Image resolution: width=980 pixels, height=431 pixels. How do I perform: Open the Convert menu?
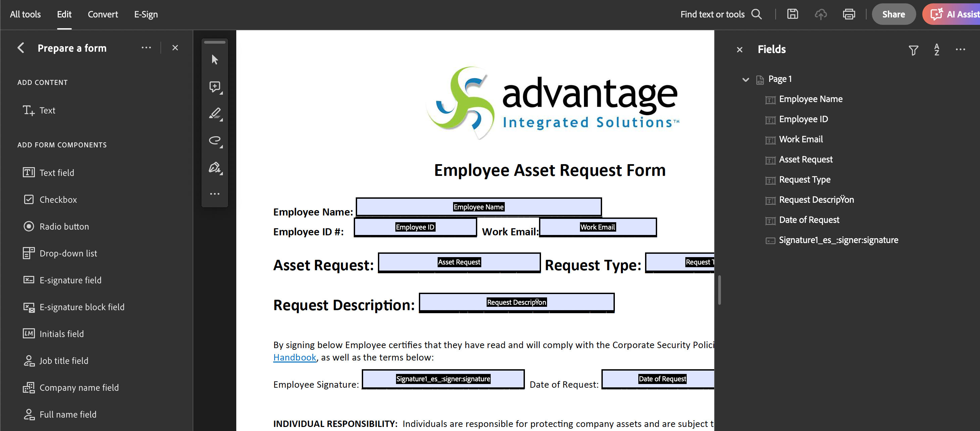click(x=103, y=14)
